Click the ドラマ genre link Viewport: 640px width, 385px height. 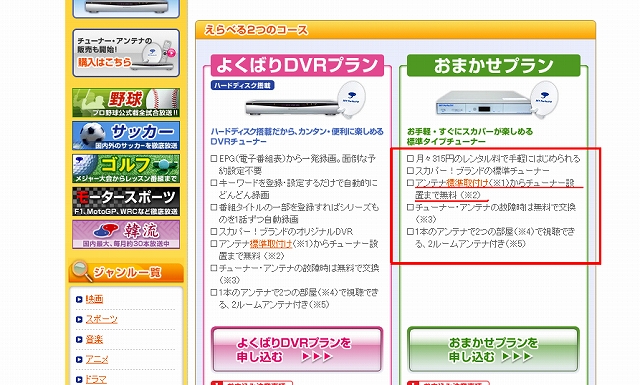click(x=96, y=379)
